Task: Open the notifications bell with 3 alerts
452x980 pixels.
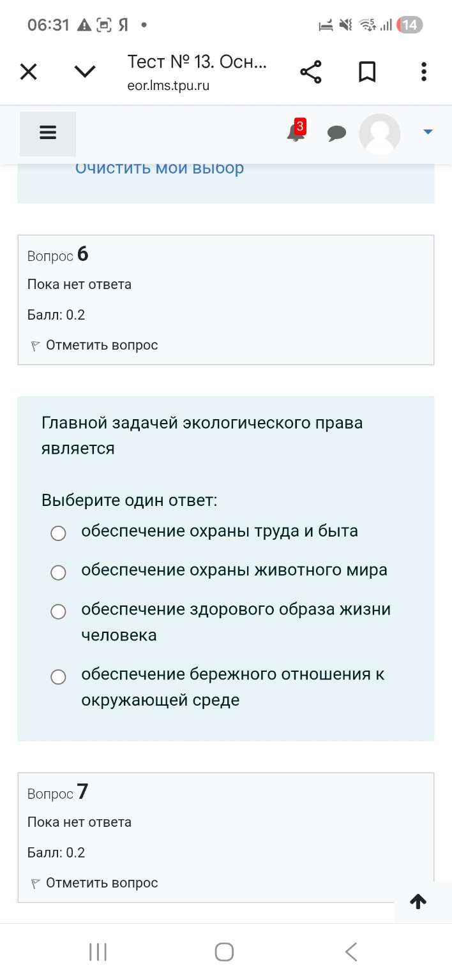Action: tap(295, 133)
